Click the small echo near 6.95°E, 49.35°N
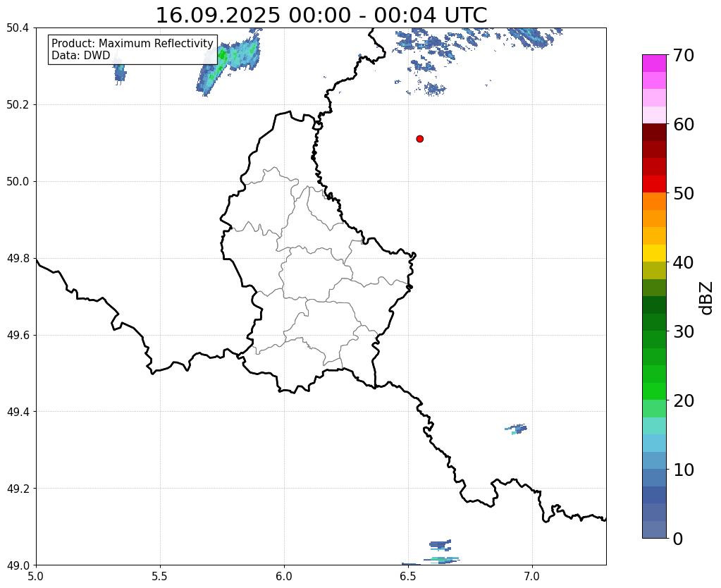This screenshot has height=588, width=721. 517,429
